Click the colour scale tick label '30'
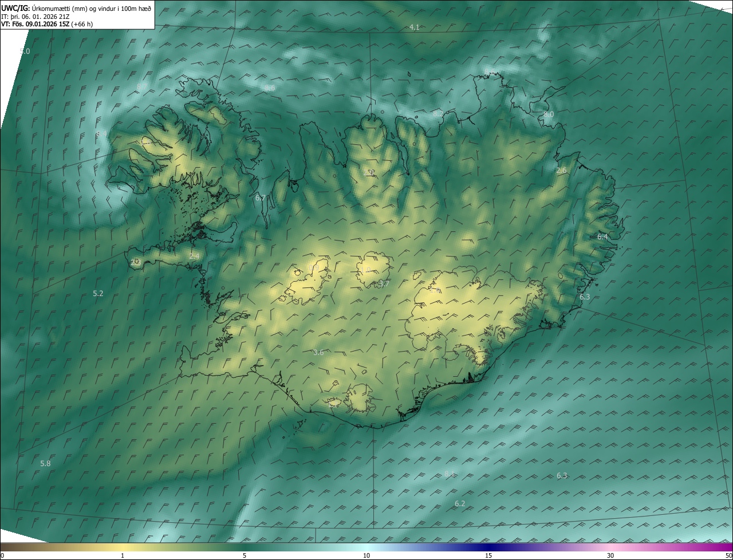 click(x=610, y=555)
